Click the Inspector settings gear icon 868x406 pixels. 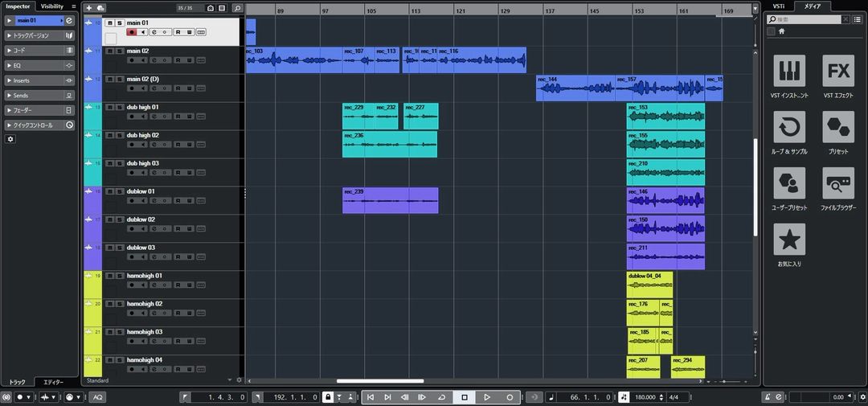(x=10, y=139)
